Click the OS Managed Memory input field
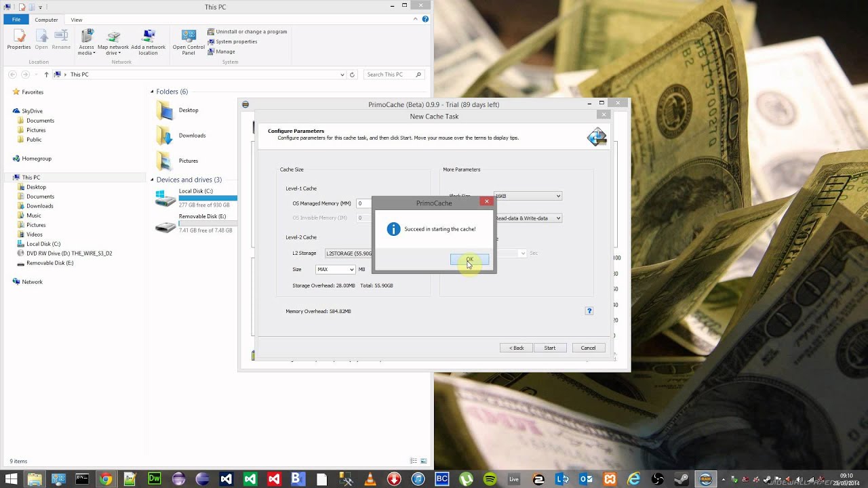This screenshot has height=488, width=868. click(x=364, y=203)
